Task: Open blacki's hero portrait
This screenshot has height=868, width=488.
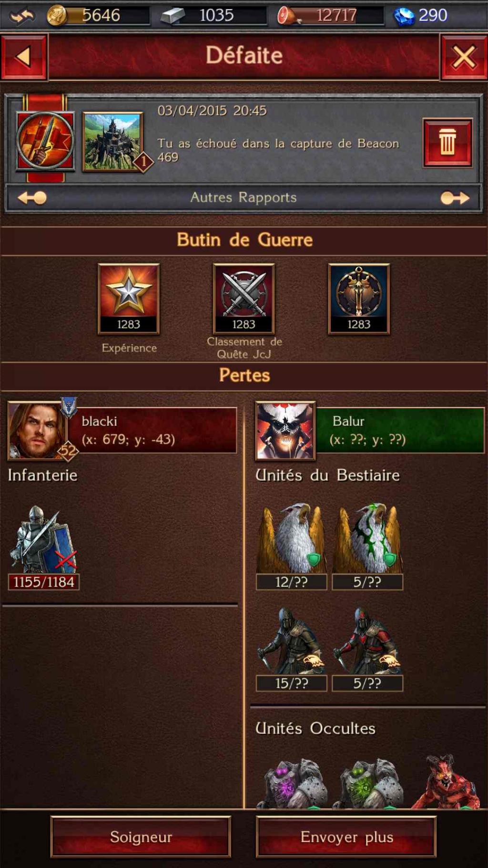Action: [x=37, y=431]
